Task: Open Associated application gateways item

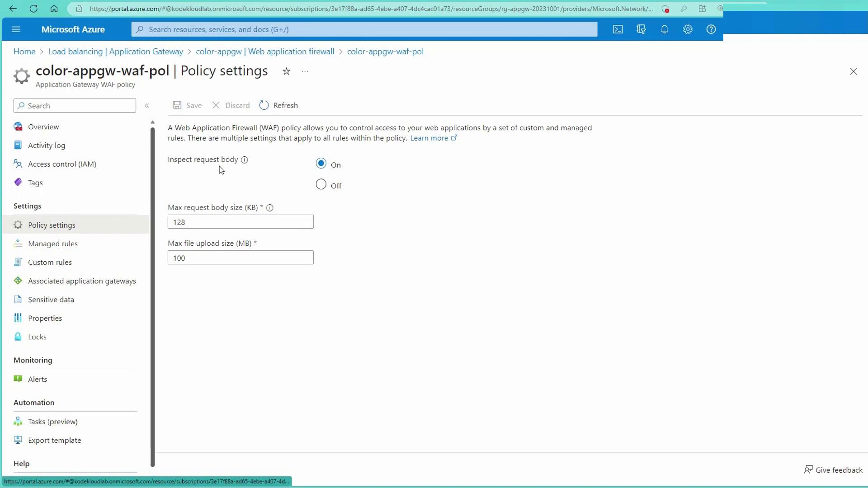Action: [x=81, y=281]
